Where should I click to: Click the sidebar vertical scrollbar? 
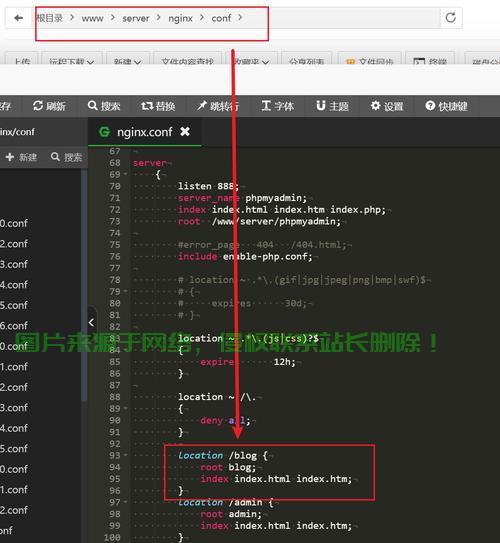pos(84,285)
